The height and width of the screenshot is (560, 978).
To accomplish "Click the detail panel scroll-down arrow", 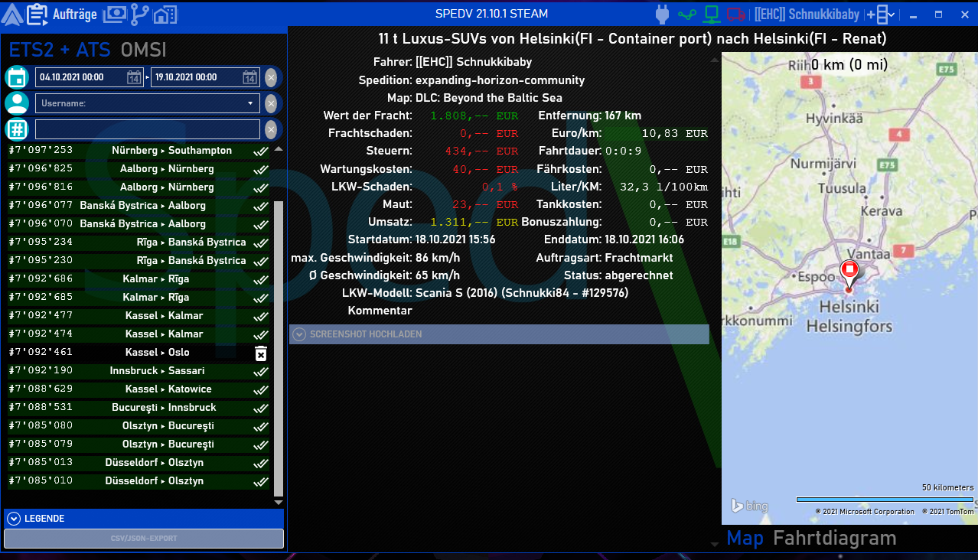I will point(715,544).
